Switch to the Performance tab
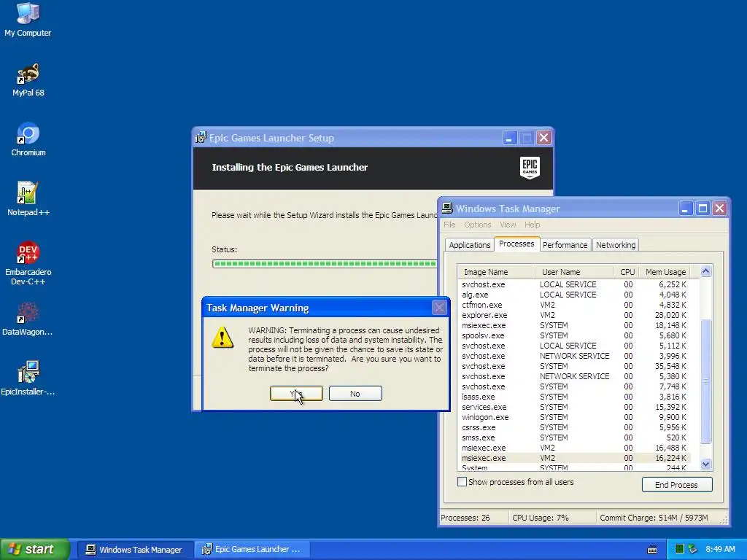The image size is (747, 560). coord(565,245)
